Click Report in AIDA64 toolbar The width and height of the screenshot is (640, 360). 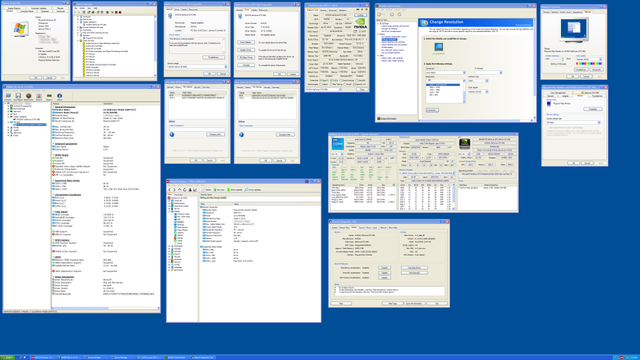click(x=207, y=190)
